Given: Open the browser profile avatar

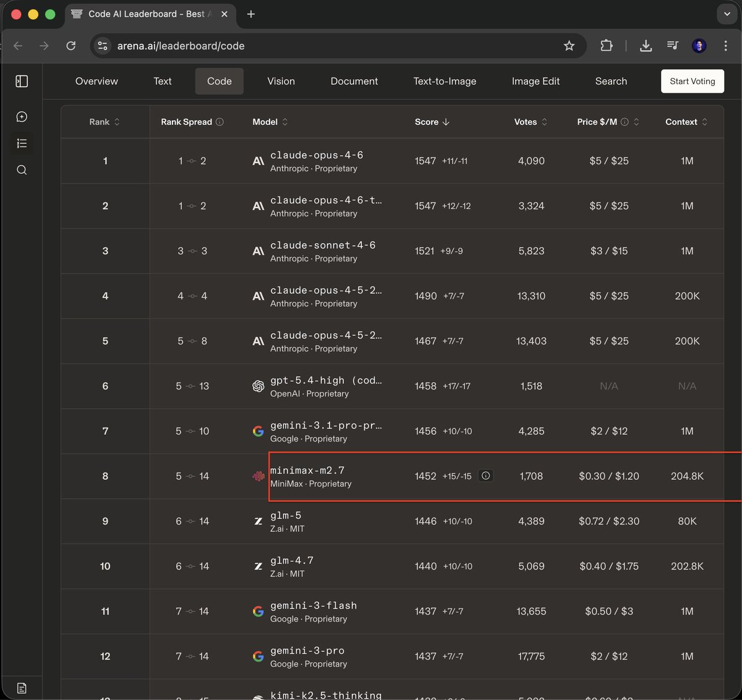Looking at the screenshot, I should pyautogui.click(x=699, y=46).
